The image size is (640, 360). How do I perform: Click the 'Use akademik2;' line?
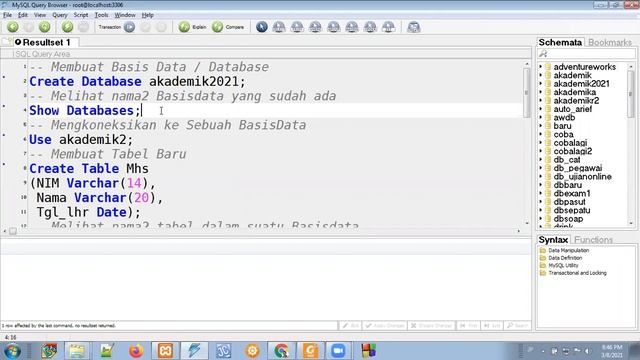81,140
